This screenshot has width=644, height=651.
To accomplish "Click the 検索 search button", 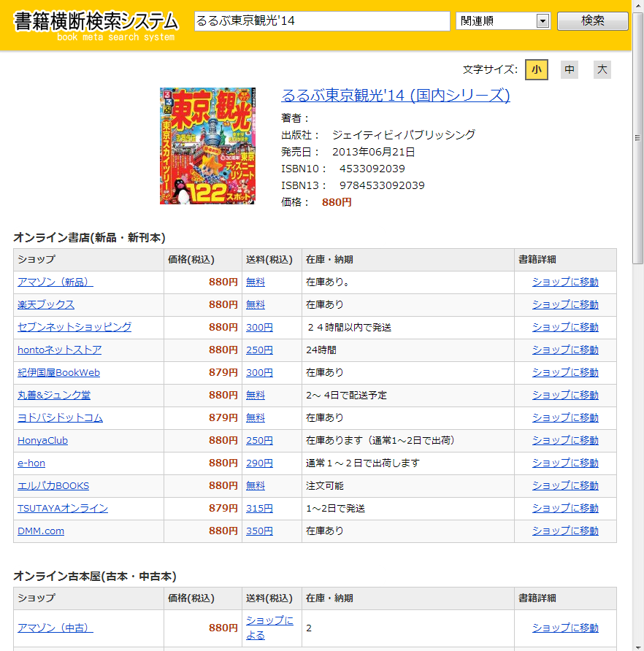I will pyautogui.click(x=592, y=20).
